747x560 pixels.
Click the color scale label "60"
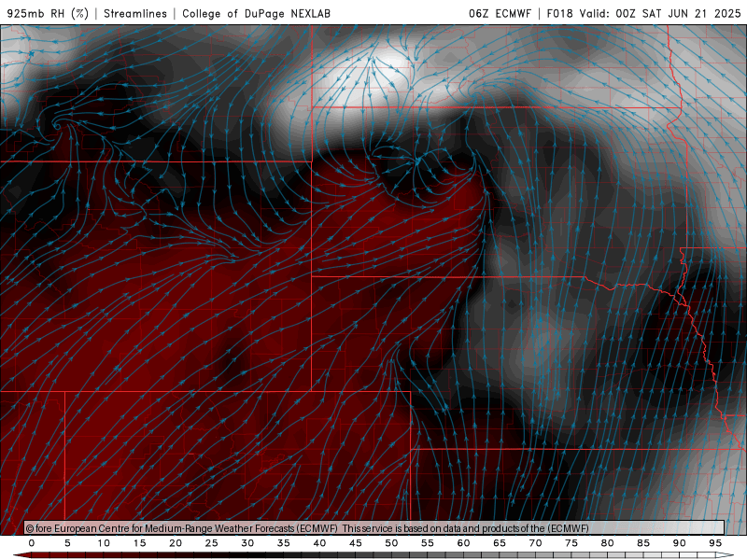click(463, 543)
